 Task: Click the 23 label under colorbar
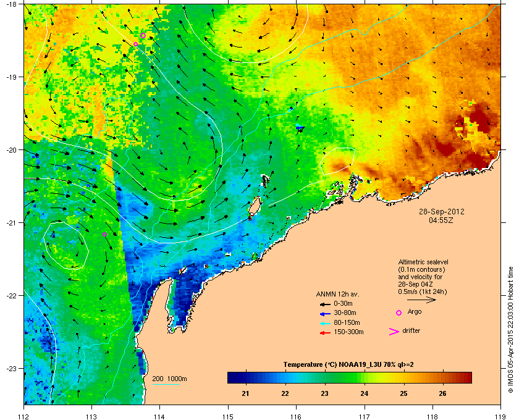point(324,393)
